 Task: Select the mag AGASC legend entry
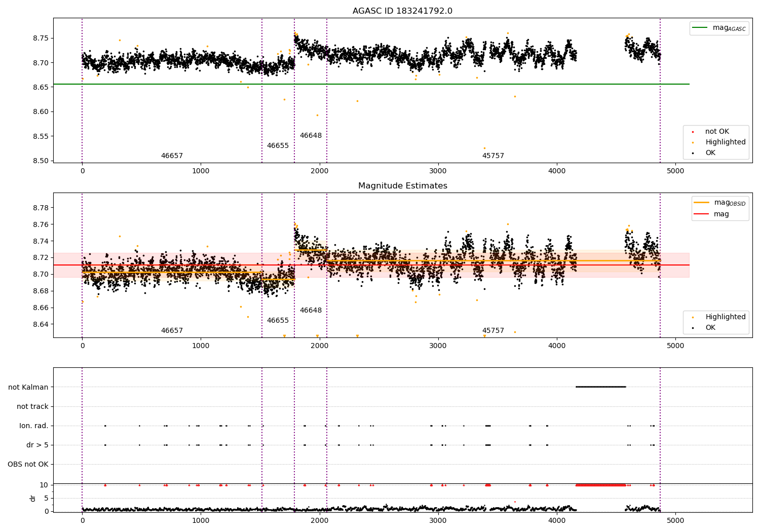tap(719, 28)
